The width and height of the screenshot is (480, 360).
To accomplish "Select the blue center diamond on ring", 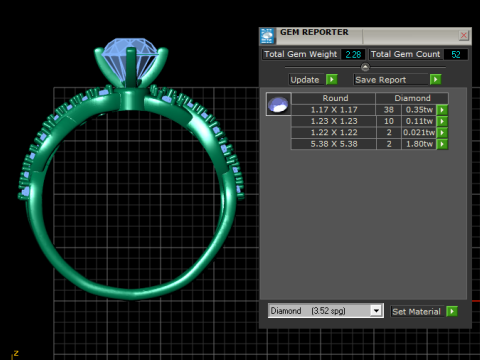I will 130,60.
